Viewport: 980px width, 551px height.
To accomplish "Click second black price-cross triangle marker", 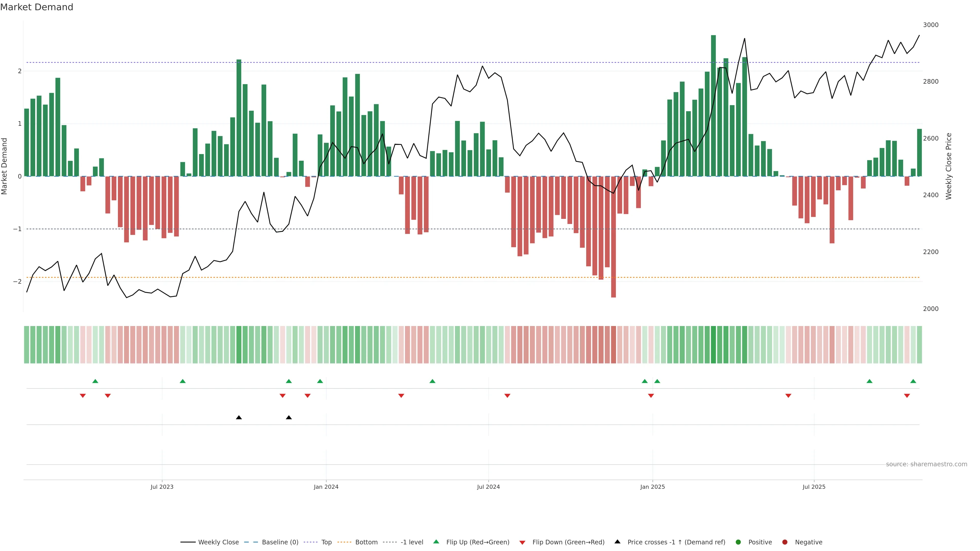I will point(289,418).
